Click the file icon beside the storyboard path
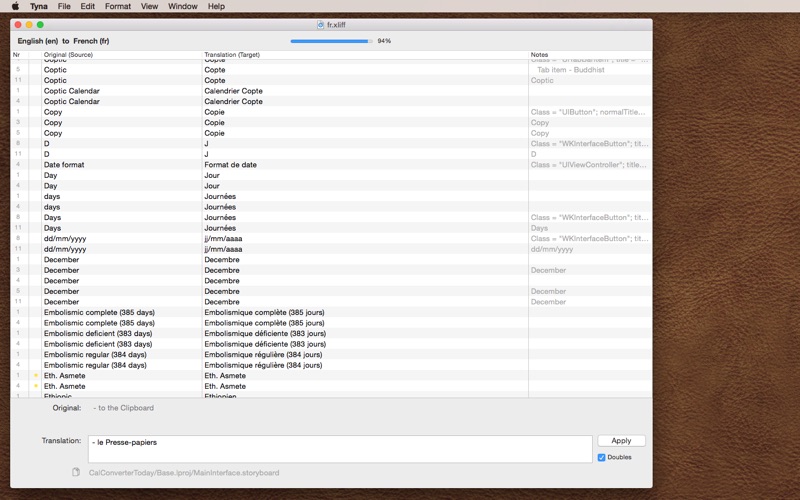Image resolution: width=800 pixels, height=500 pixels. point(76,473)
